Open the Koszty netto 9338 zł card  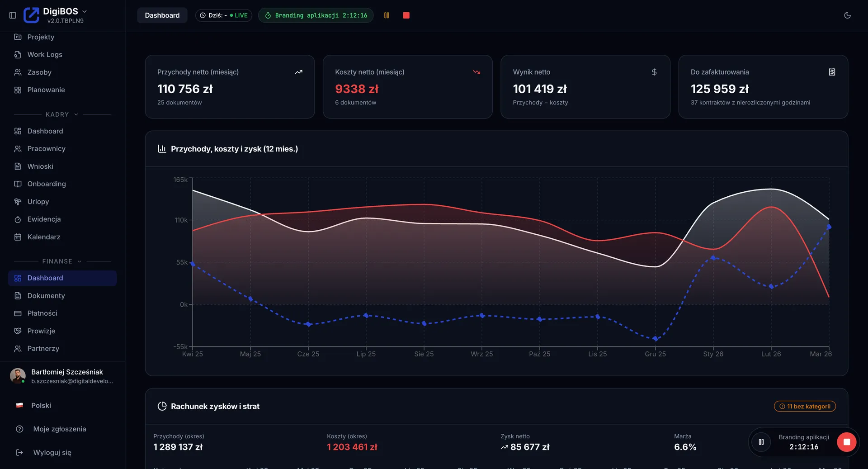(x=408, y=87)
